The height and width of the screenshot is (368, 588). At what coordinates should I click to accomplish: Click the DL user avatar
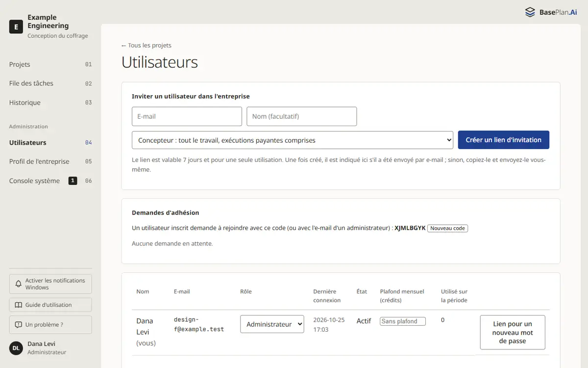tap(16, 348)
